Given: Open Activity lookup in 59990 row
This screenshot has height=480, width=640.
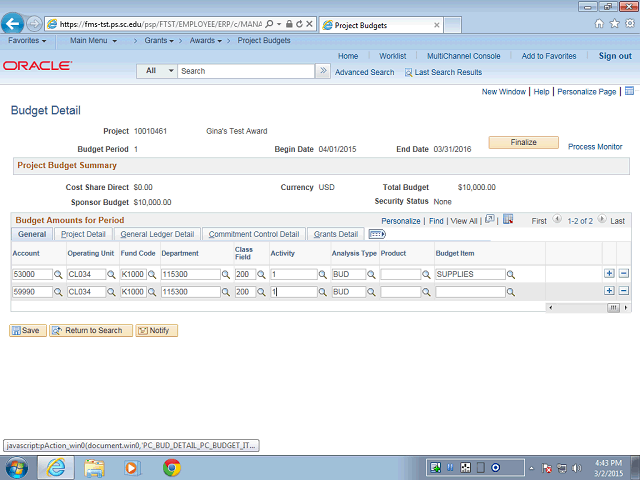Looking at the screenshot, I should pos(322,292).
